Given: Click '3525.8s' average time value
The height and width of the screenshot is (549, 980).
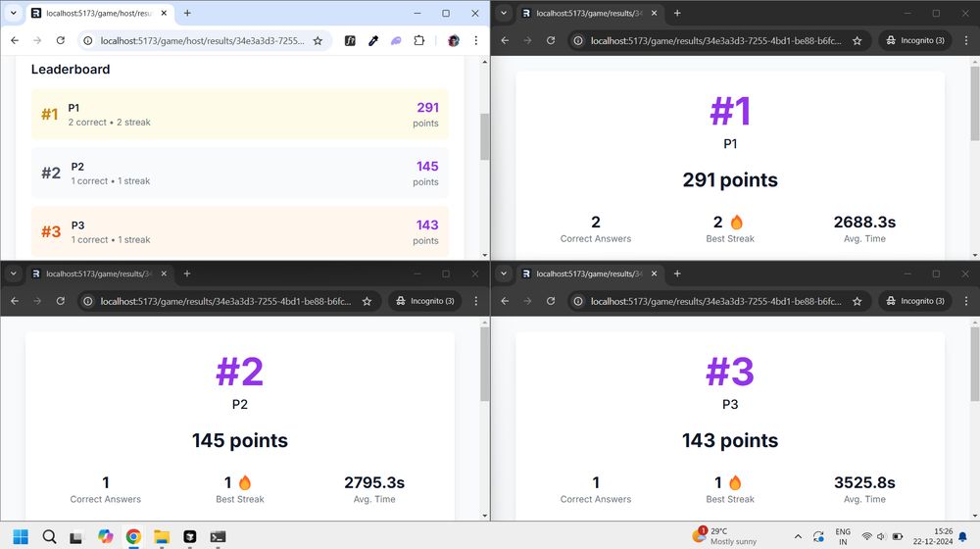Looking at the screenshot, I should tap(864, 482).
